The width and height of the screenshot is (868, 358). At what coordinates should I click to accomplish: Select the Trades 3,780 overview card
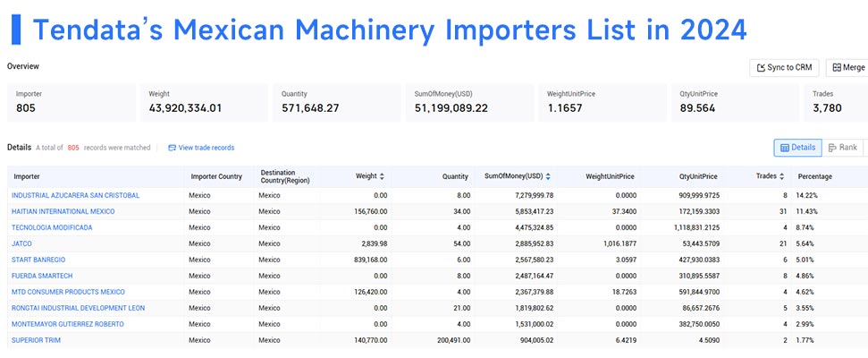point(836,103)
